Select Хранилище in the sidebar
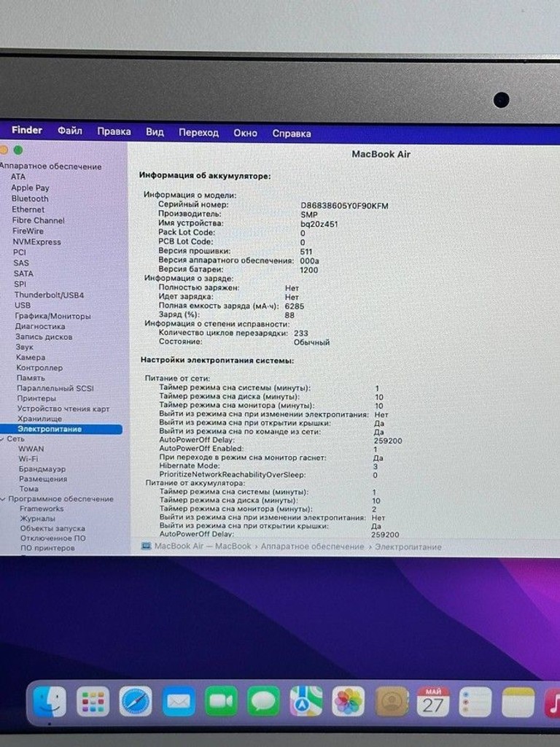This screenshot has width=560, height=747. point(39,419)
